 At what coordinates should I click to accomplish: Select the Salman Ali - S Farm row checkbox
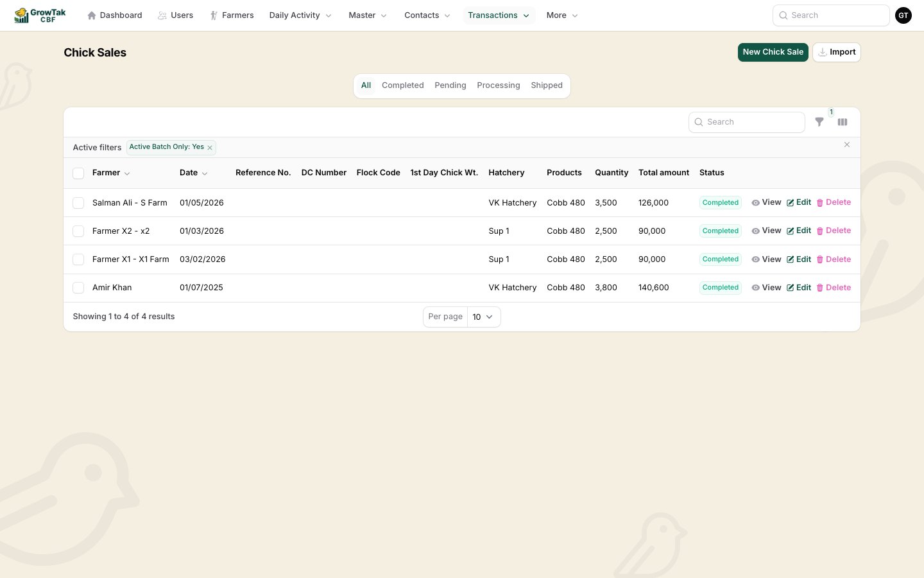78,203
